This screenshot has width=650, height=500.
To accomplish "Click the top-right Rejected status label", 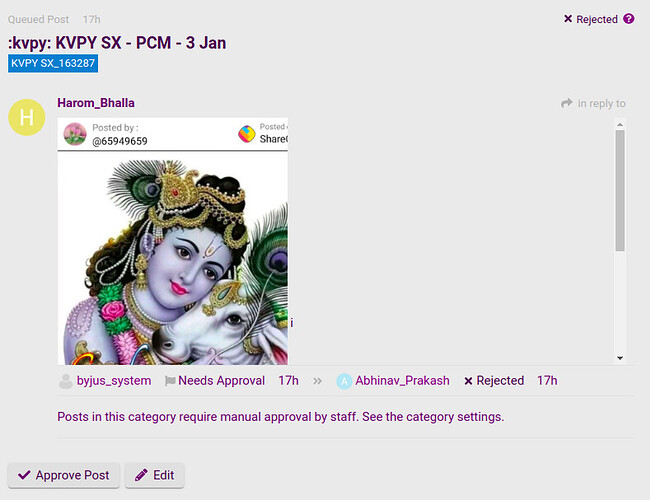I will pos(591,19).
